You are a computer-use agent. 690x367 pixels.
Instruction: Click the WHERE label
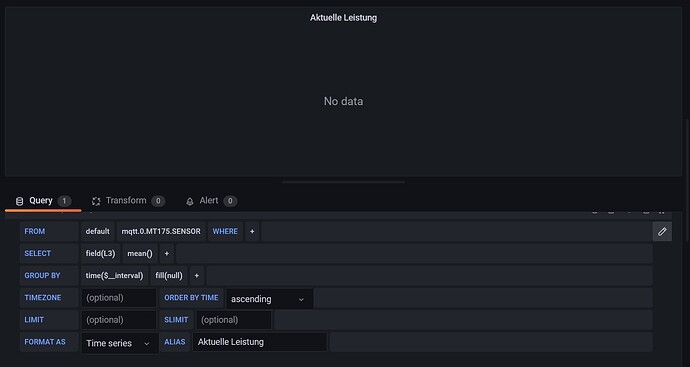click(225, 231)
